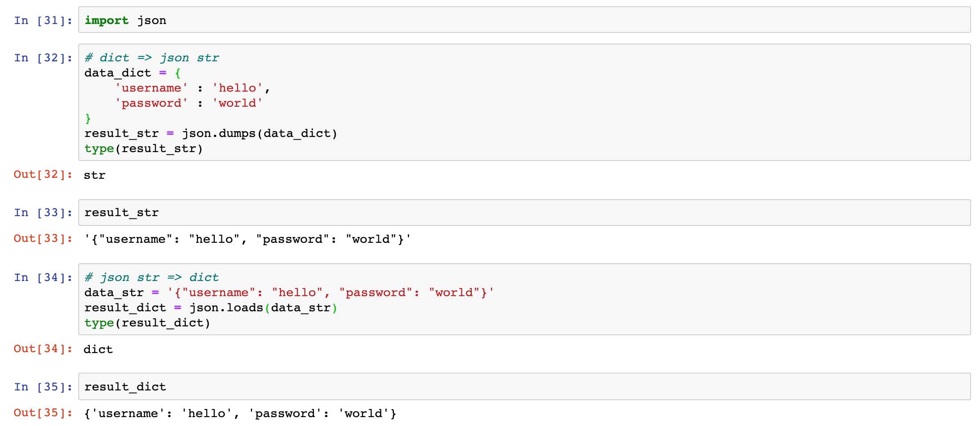Click the import json code cell
The width and height of the screenshot is (980, 426).
[524, 20]
